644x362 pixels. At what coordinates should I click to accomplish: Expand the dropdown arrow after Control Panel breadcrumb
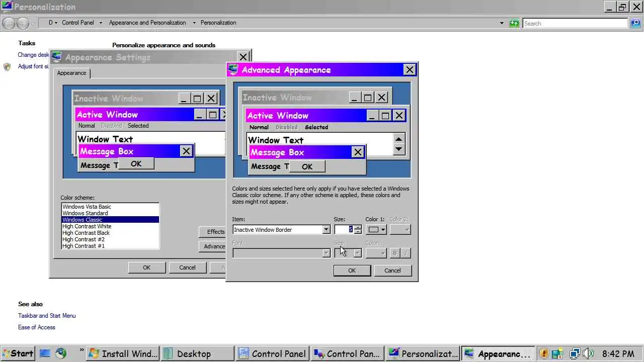[x=101, y=23]
